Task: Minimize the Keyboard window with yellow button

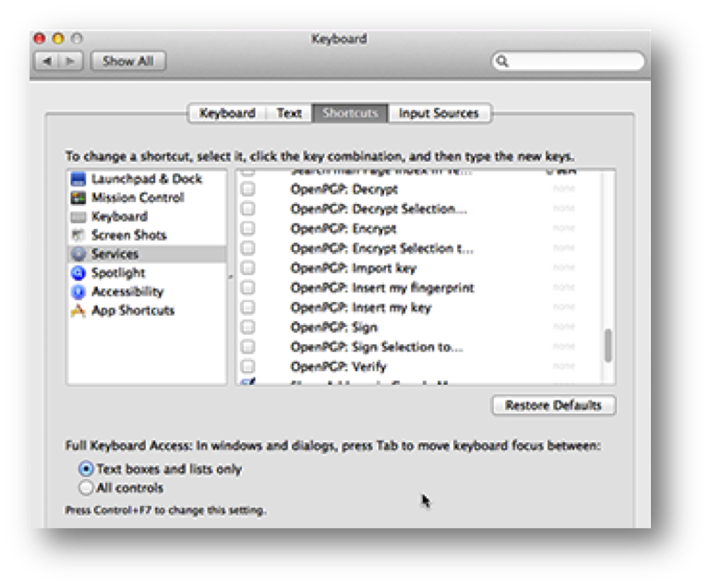Action: 58,39
